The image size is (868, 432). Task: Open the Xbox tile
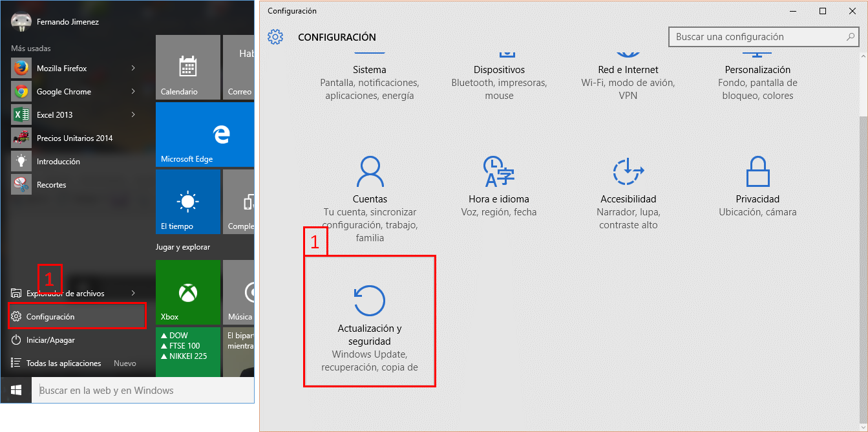(188, 292)
